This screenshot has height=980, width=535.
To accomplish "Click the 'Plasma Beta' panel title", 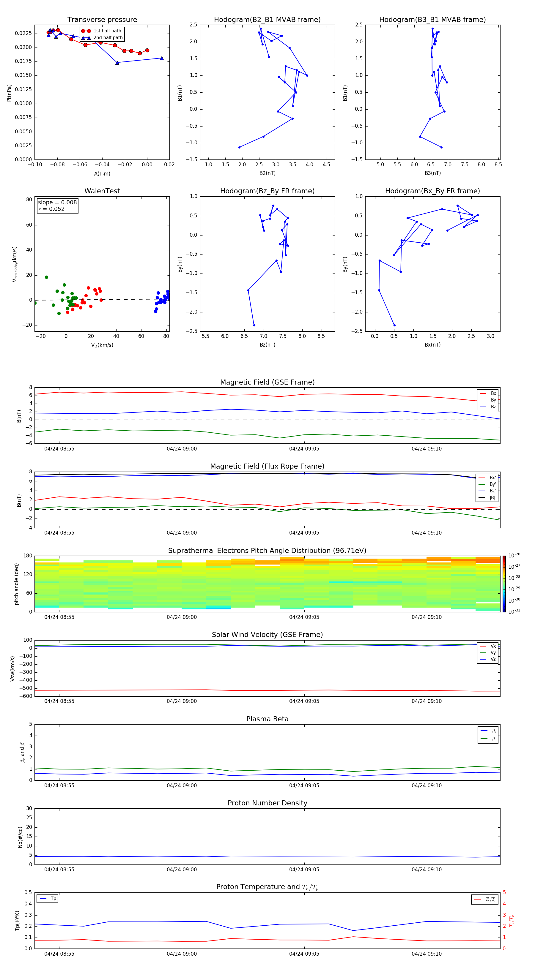I will click(267, 719).
